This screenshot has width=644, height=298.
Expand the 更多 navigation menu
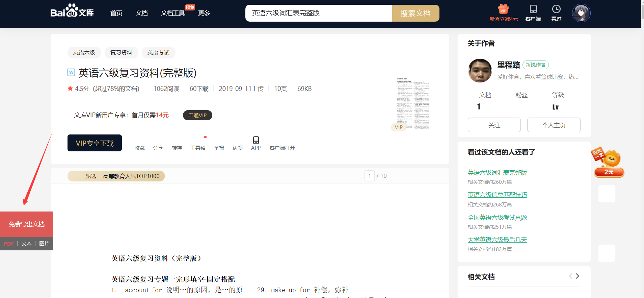pos(204,13)
